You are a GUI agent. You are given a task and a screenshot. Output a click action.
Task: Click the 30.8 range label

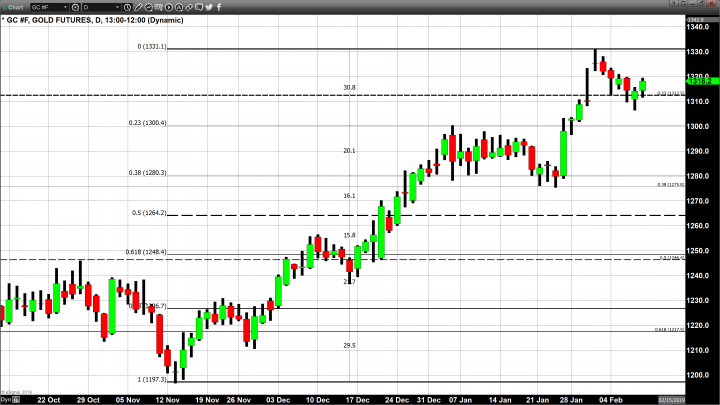[349, 87]
